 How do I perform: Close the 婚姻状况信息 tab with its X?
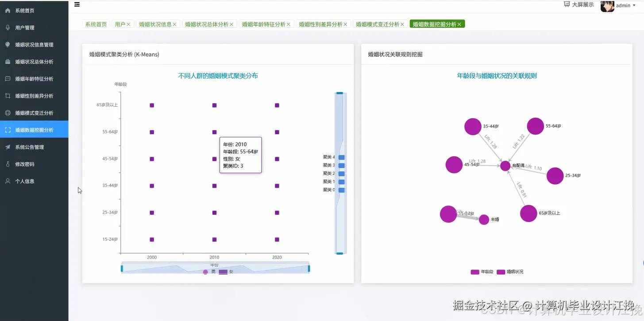tap(174, 24)
